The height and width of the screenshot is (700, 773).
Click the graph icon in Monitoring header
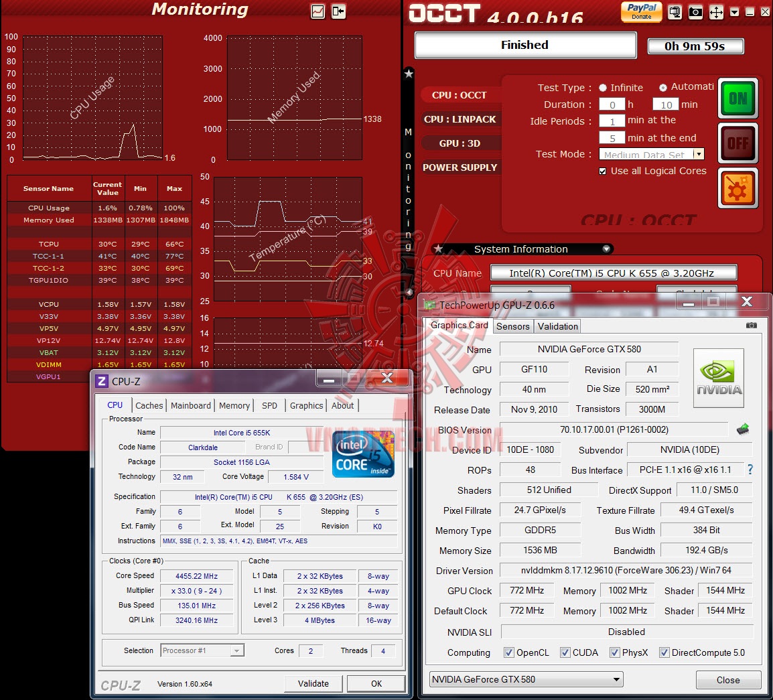[318, 11]
